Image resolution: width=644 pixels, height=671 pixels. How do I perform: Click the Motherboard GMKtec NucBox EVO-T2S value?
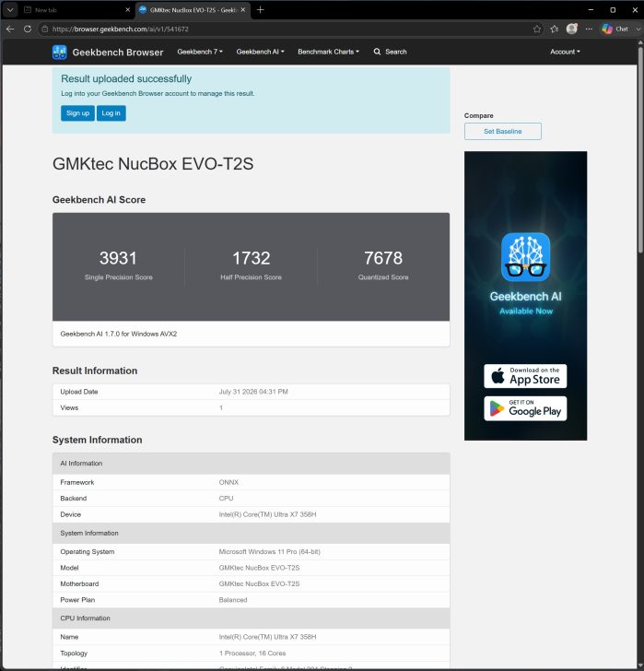(x=259, y=583)
